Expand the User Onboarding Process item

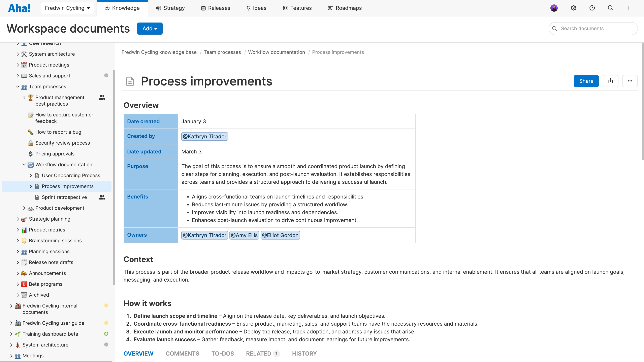(31, 175)
